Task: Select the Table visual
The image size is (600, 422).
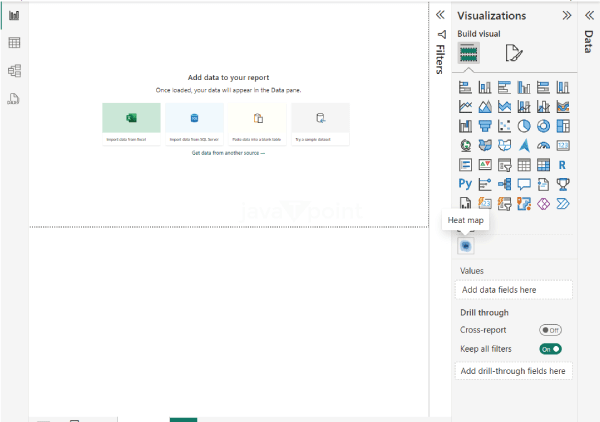Action: (x=524, y=165)
